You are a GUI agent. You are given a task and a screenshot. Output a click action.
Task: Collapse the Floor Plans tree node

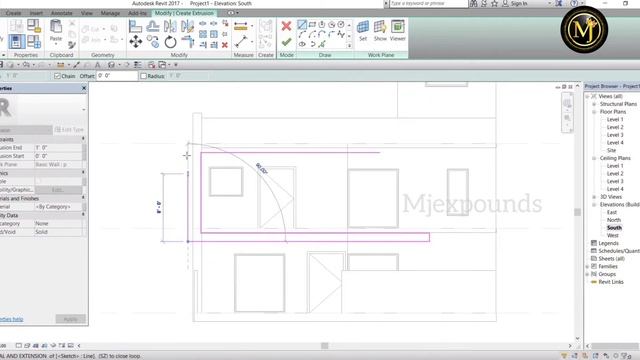[x=594, y=112]
